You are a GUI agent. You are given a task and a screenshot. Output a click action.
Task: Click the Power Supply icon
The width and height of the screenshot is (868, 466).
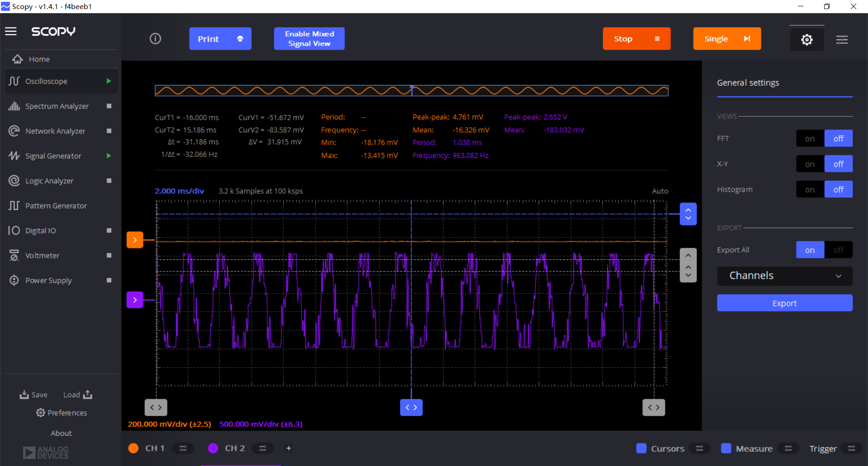coord(14,280)
